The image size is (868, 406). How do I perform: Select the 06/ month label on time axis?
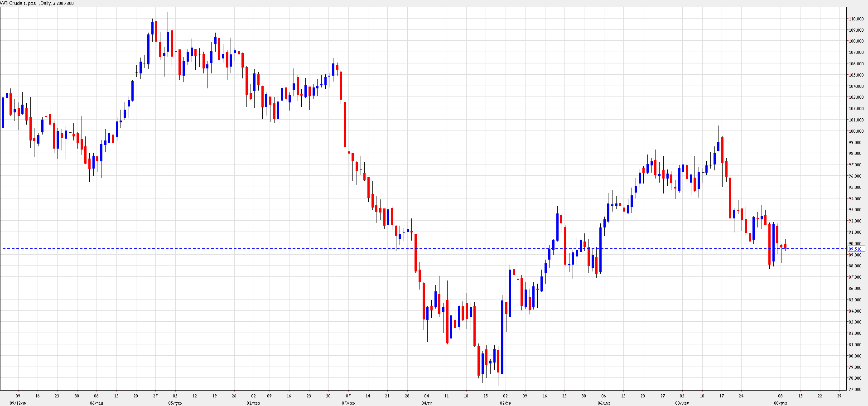(96, 403)
